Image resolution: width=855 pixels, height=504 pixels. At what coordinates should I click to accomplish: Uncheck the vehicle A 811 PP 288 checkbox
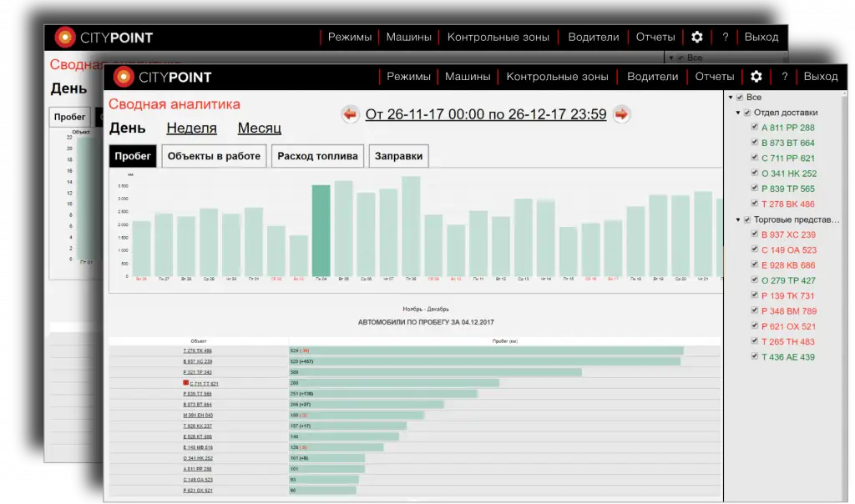point(755,128)
